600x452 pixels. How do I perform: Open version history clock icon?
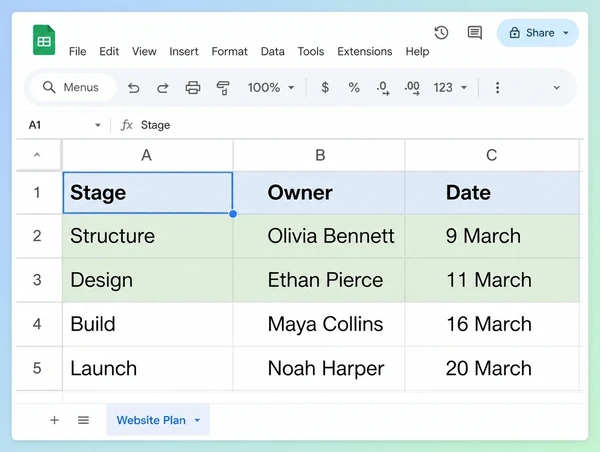click(x=441, y=33)
